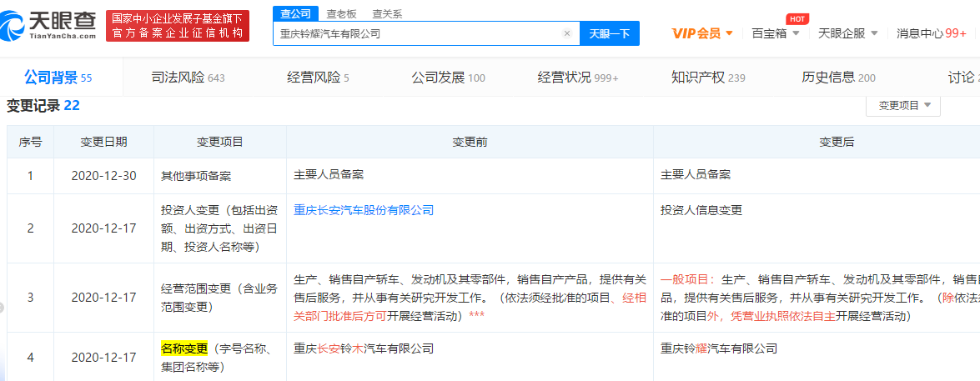Click 主要人员备案 in the 变更前 column
This screenshot has width=980, height=381.
click(329, 174)
